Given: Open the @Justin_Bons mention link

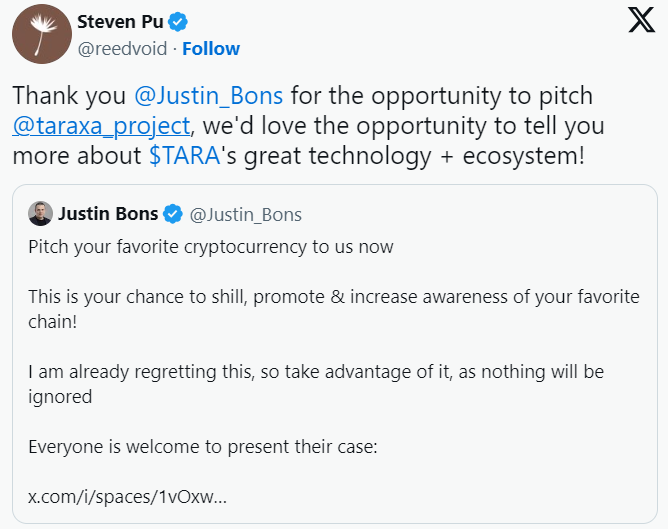Looking at the screenshot, I should tap(208, 95).
